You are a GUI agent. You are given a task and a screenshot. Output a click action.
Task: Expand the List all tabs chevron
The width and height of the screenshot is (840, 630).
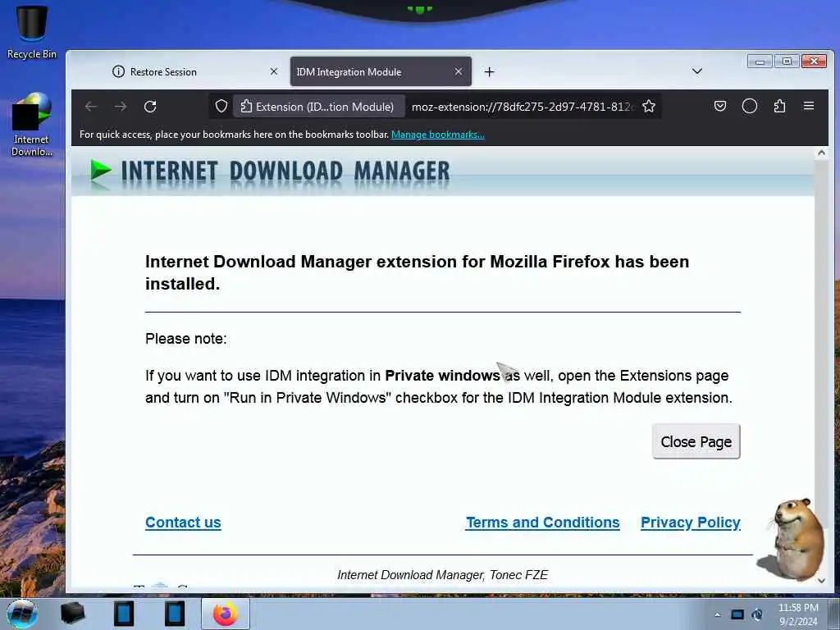[697, 71]
